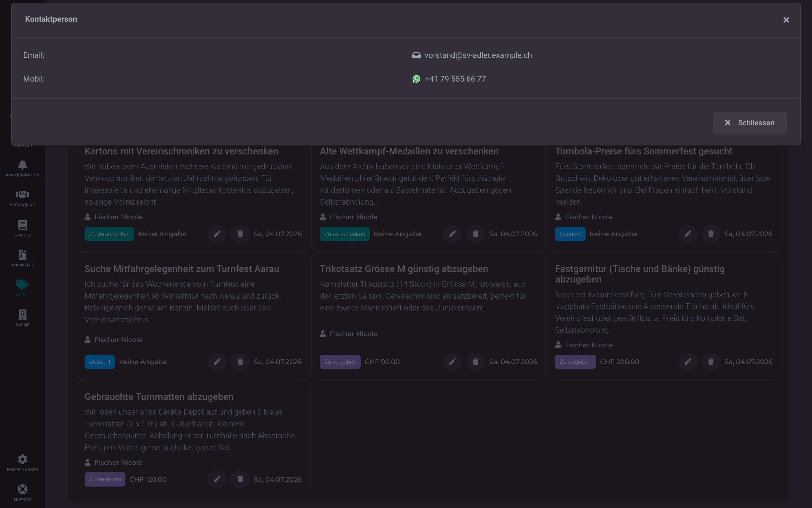
Task: Open Börse in the sidebar
Action: tap(23, 288)
